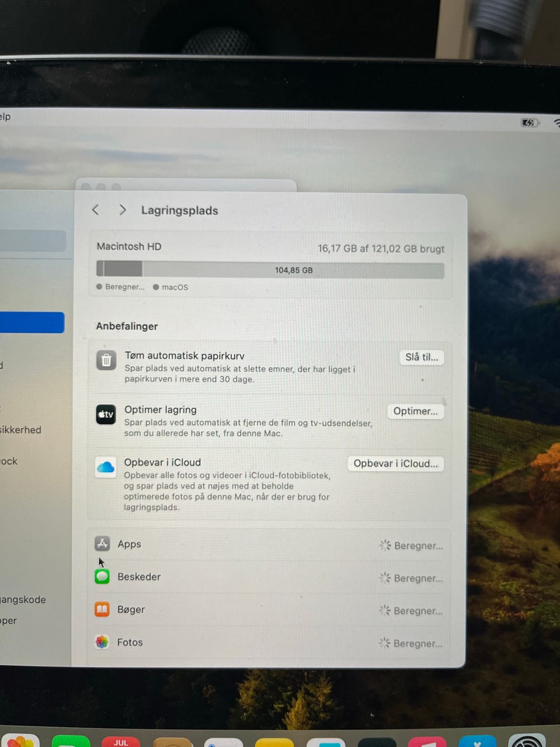
Task: Click the Bøger row label
Action: [x=131, y=609]
